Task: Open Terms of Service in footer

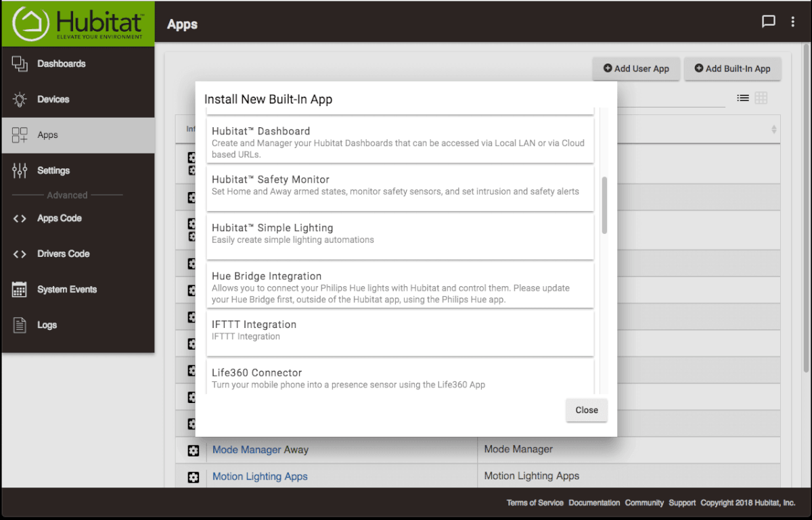Action: pos(535,503)
